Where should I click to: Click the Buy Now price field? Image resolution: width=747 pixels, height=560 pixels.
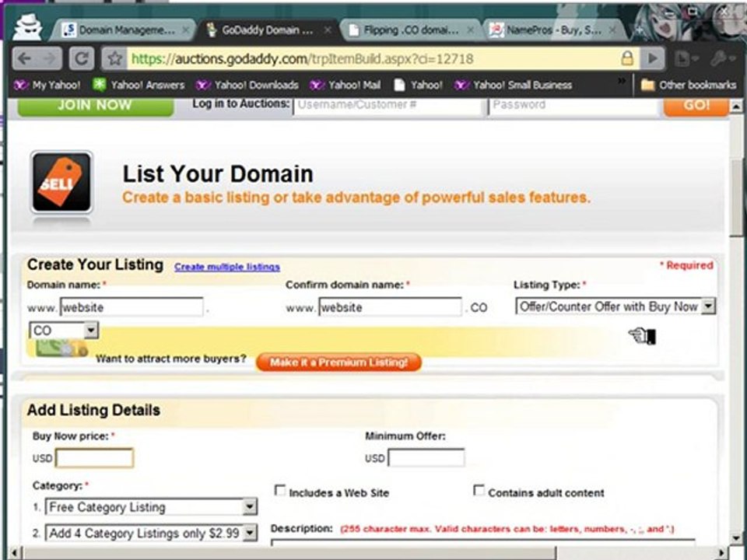pyautogui.click(x=94, y=458)
